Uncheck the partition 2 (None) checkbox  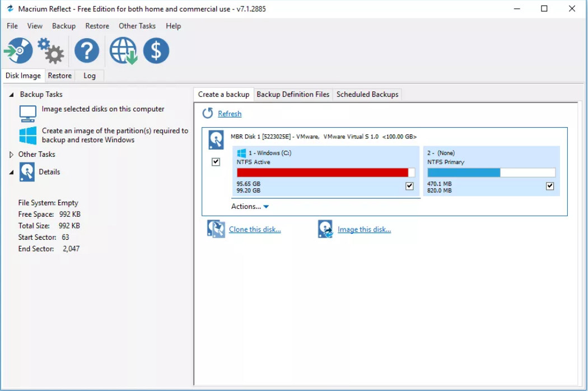550,186
